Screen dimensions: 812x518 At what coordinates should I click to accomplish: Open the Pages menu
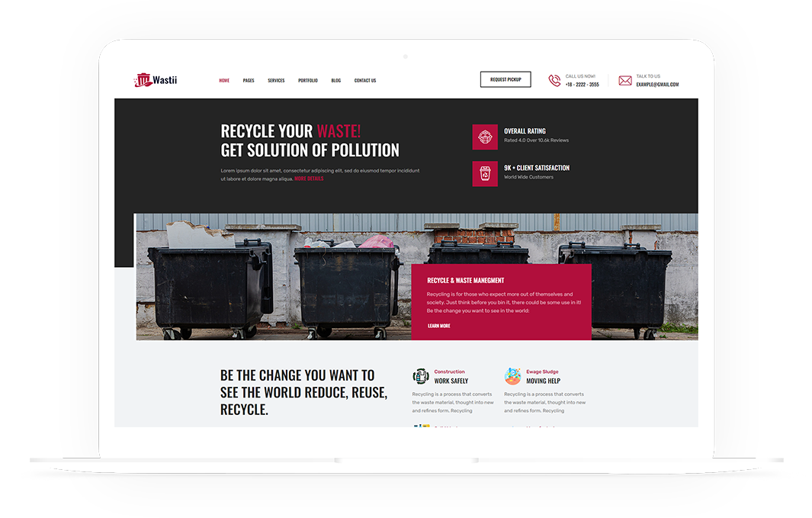coord(249,80)
